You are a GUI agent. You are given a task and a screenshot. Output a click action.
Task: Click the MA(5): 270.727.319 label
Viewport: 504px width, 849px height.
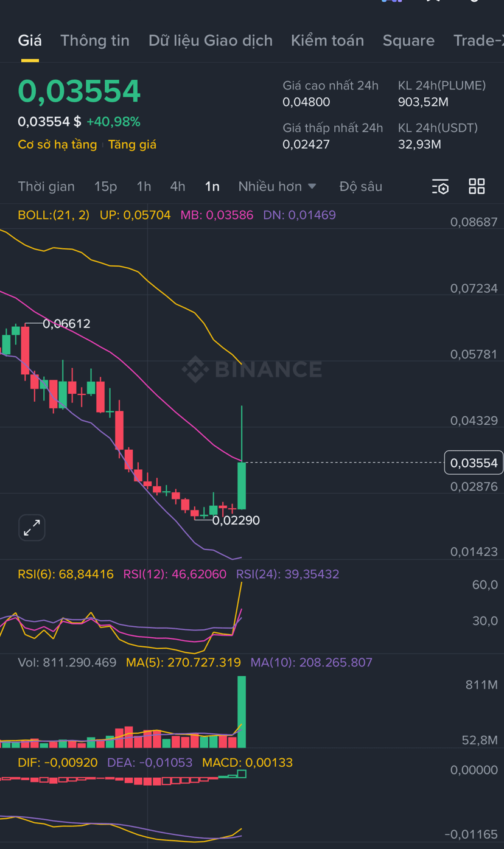tap(183, 662)
